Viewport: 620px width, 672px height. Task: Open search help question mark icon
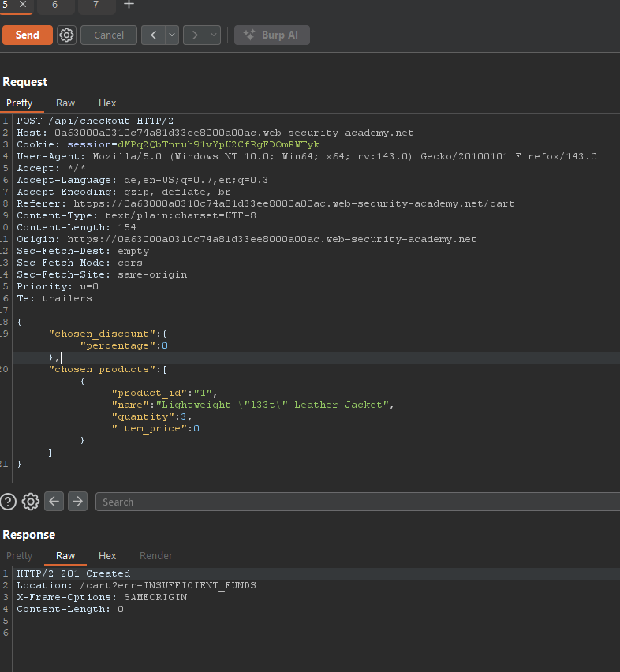(8, 502)
